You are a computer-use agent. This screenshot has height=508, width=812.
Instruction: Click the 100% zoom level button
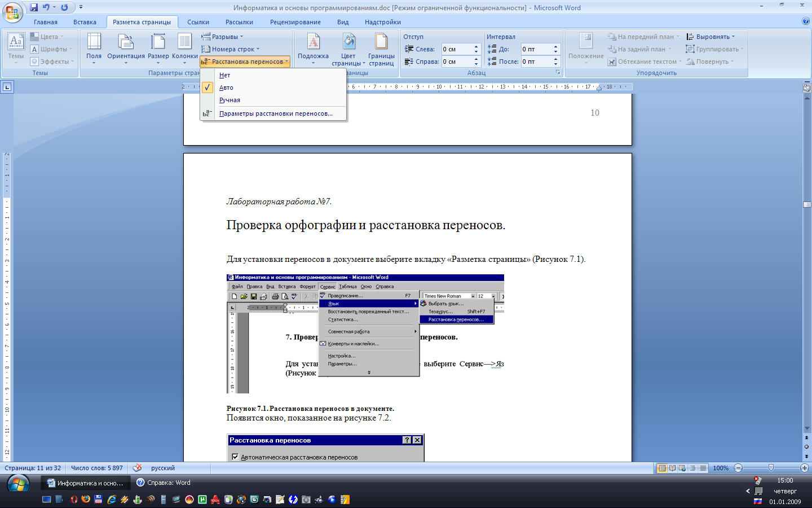(721, 468)
